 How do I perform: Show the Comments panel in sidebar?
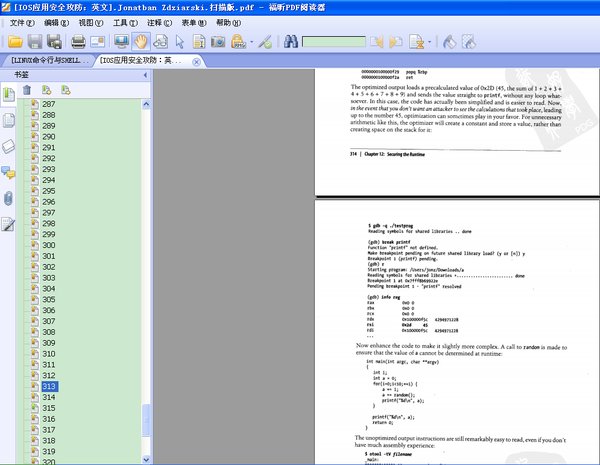point(9,173)
